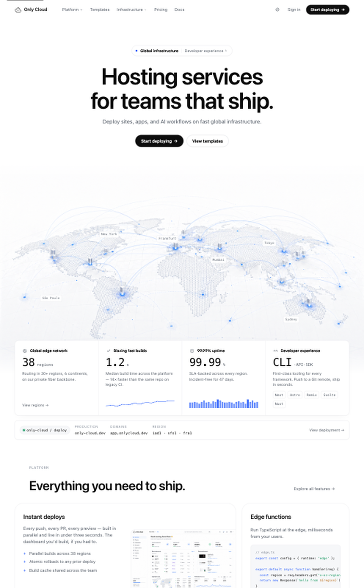Click the Astro framework tag
This screenshot has height=588, width=364.
295,395
